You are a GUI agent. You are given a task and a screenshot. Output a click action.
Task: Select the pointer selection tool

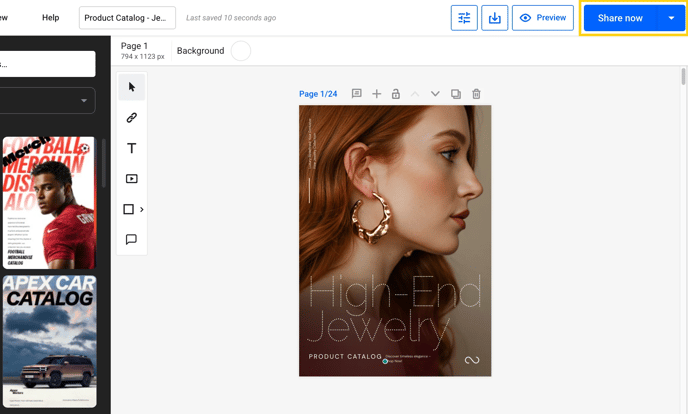[131, 88]
